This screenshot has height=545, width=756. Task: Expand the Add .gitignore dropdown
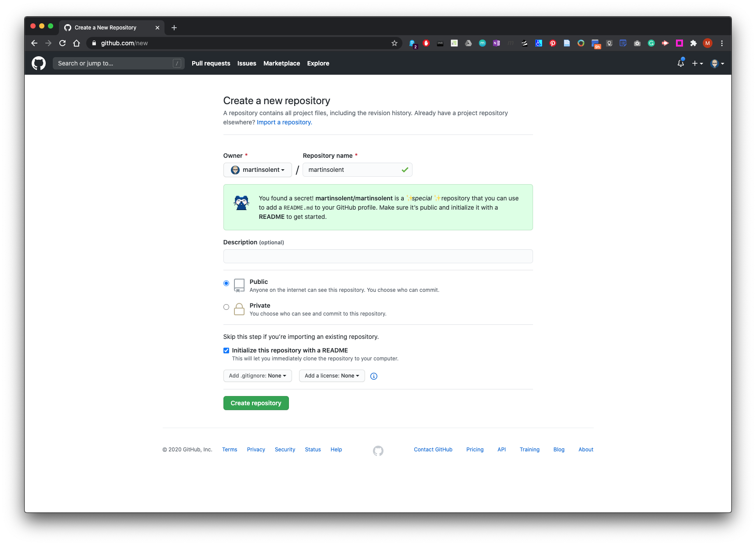pyautogui.click(x=257, y=376)
